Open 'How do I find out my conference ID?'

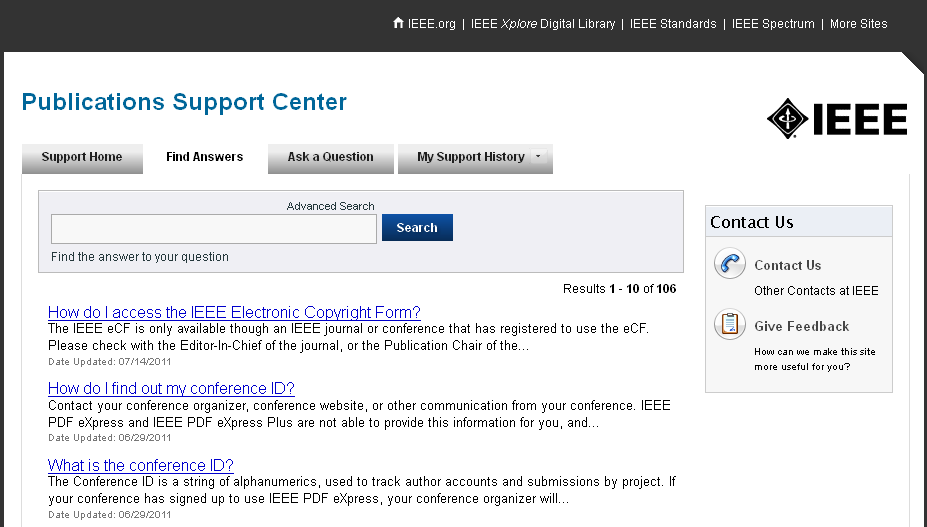(171, 388)
